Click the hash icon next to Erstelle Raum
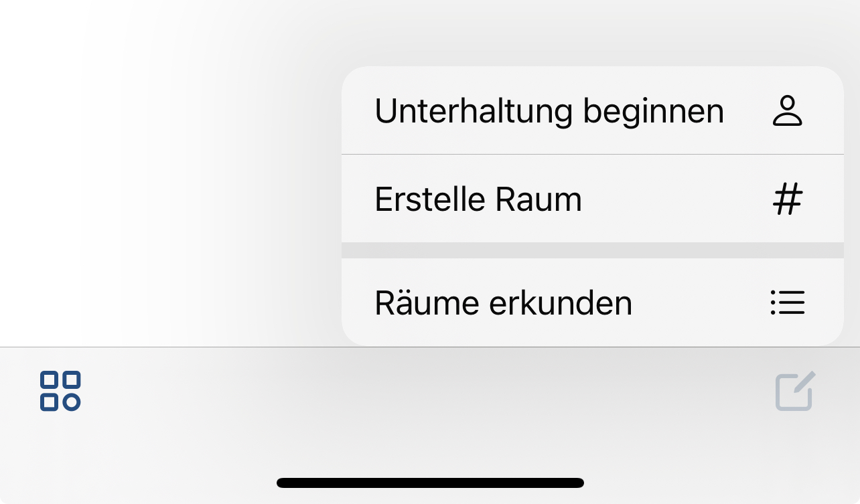 pyautogui.click(x=787, y=199)
